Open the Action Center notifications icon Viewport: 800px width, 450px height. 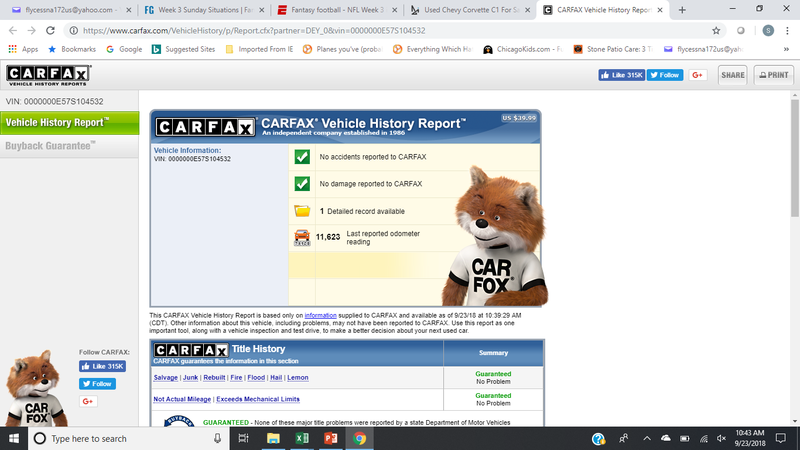click(x=781, y=438)
